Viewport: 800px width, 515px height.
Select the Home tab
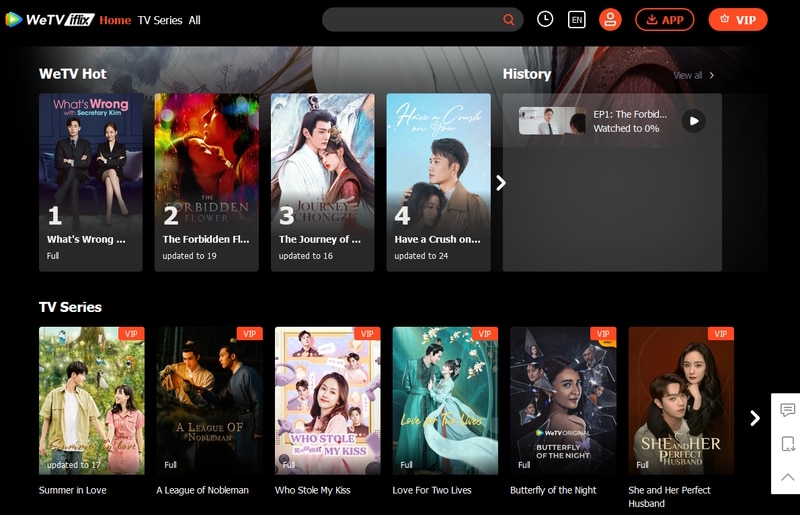tap(115, 20)
